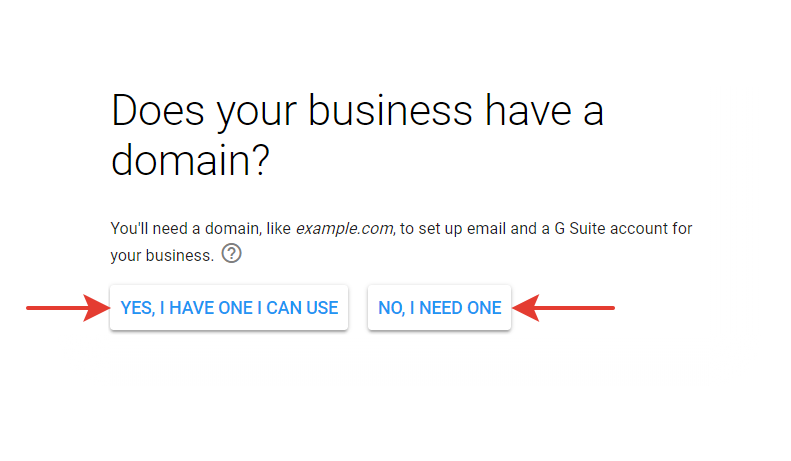Screen dimensions: 791x461
Task: Click the red arrow pointing at the YES button
Action: tap(68, 308)
